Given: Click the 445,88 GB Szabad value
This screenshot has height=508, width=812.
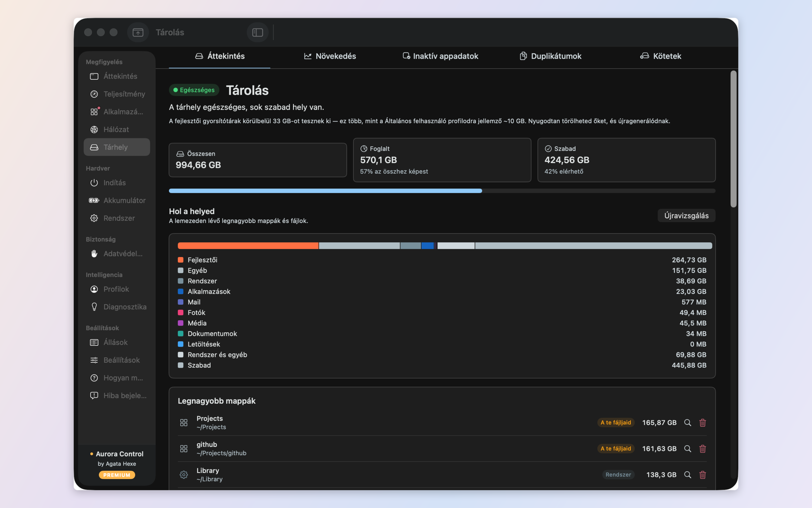Looking at the screenshot, I should pos(689,365).
